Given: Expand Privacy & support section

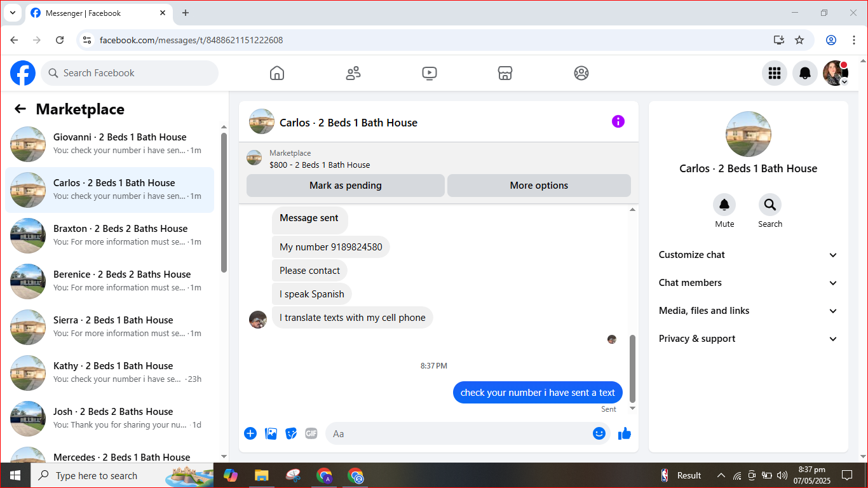Looking at the screenshot, I should 749,339.
